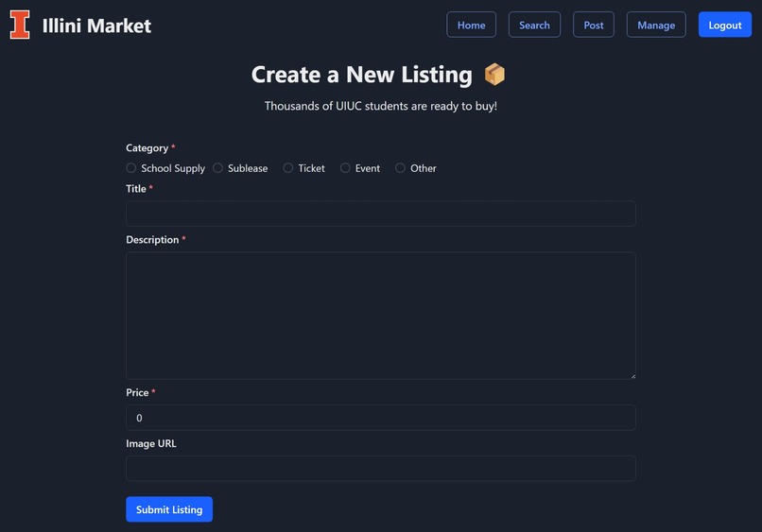Click the package box emoji in heading
The width and height of the screenshot is (762, 532).
click(494, 75)
